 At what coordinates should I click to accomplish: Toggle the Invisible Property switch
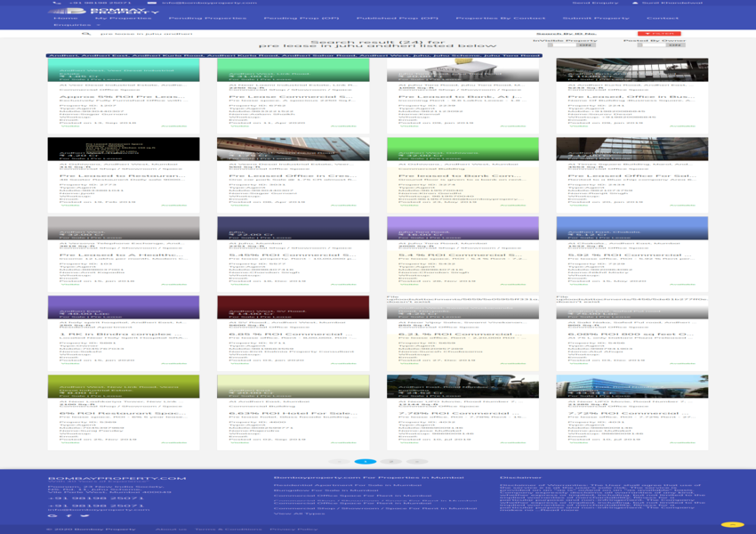[x=584, y=44]
